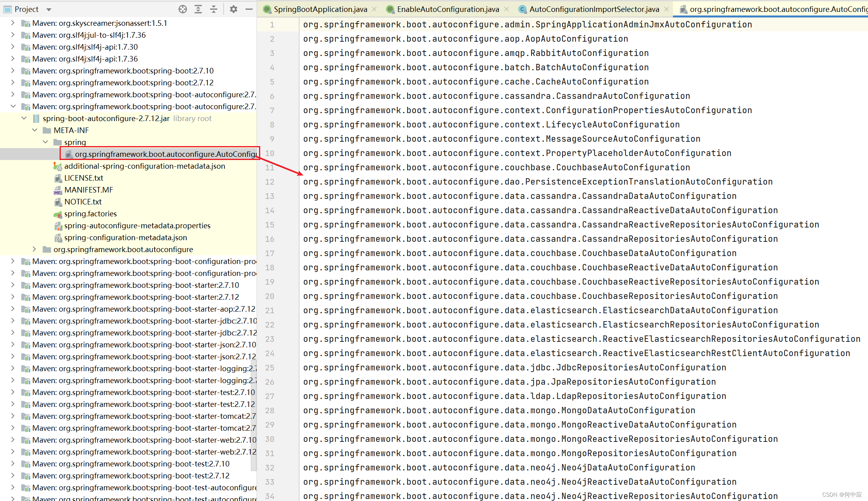Click library icon of slf4j-api:1.7.36
This screenshot has width=868, height=501.
tap(26, 59)
